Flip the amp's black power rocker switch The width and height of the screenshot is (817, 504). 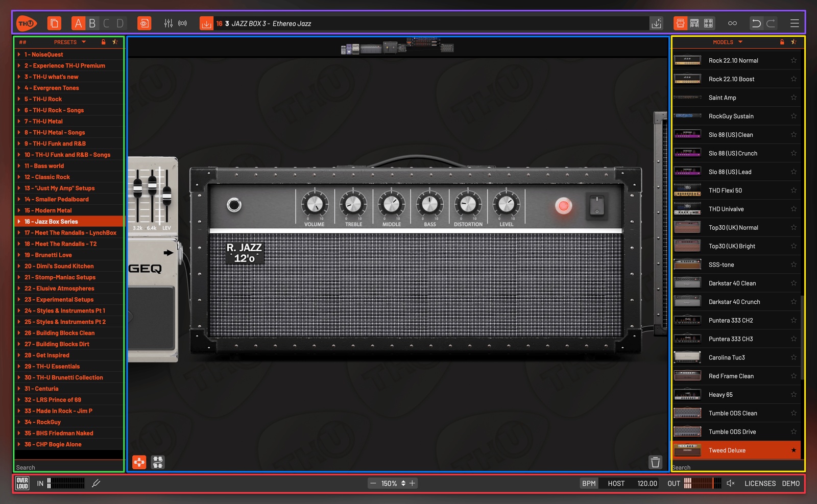pyautogui.click(x=597, y=205)
